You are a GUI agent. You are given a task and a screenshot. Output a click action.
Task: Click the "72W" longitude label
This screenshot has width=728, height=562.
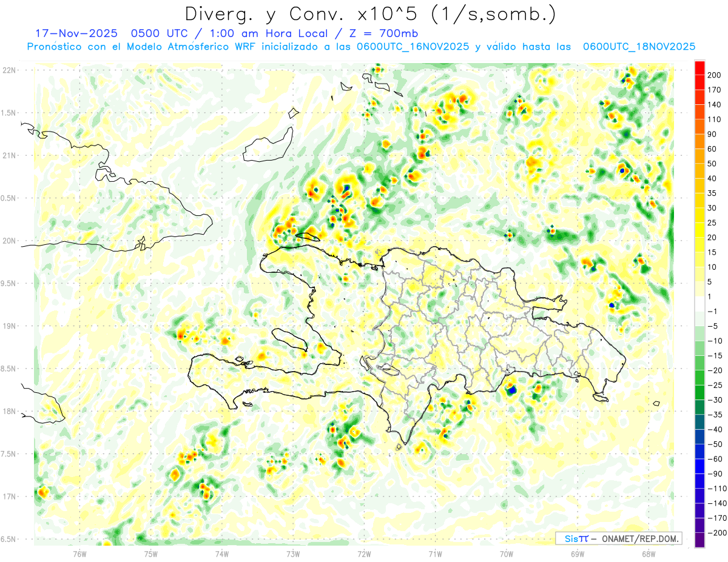coord(364,554)
